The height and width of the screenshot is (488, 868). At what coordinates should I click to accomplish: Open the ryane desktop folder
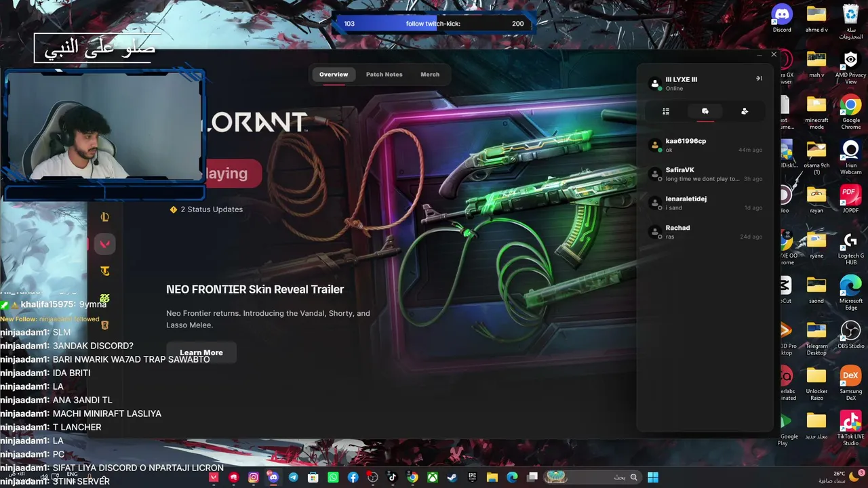816,245
